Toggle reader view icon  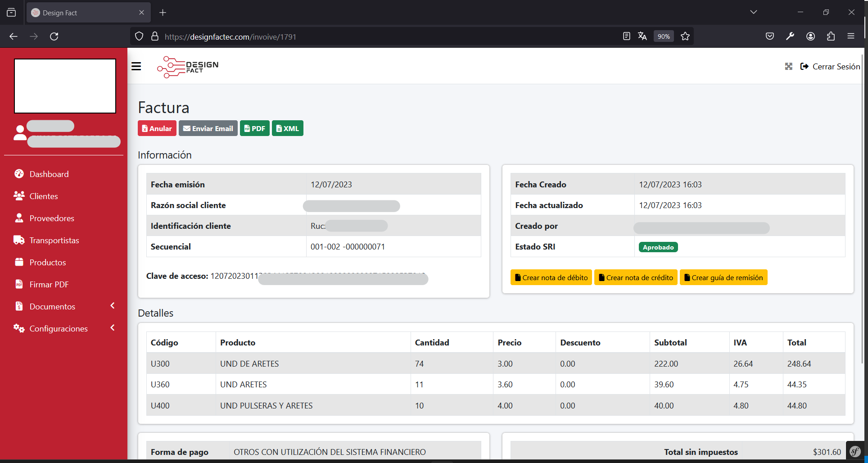[626, 36]
